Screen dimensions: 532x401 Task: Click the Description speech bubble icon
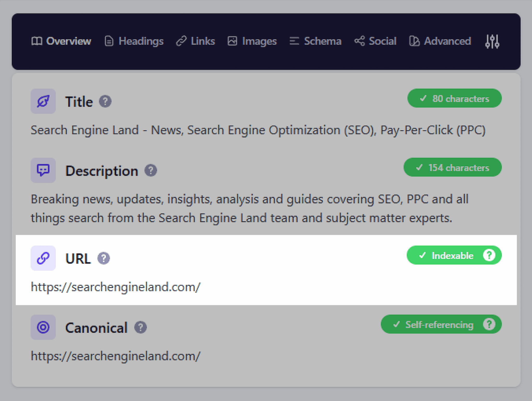point(43,170)
